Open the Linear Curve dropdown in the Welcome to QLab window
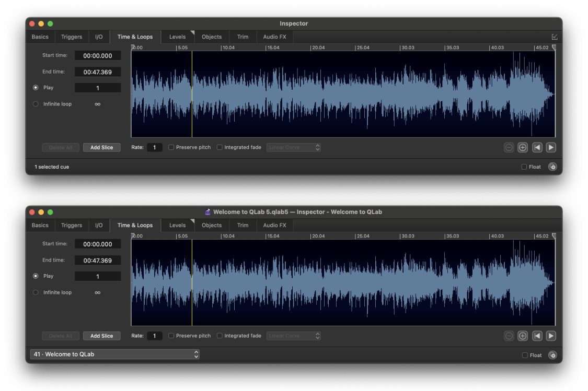Screen dimensions: 588x391 (293, 336)
